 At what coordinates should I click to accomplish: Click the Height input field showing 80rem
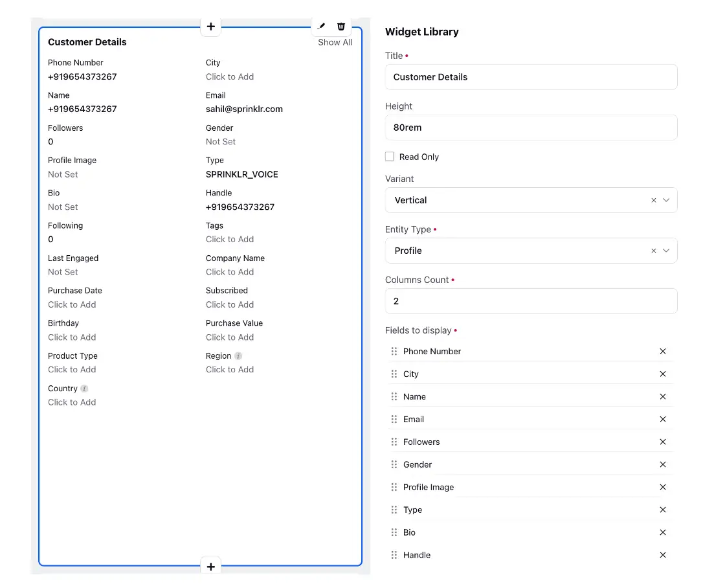531,128
